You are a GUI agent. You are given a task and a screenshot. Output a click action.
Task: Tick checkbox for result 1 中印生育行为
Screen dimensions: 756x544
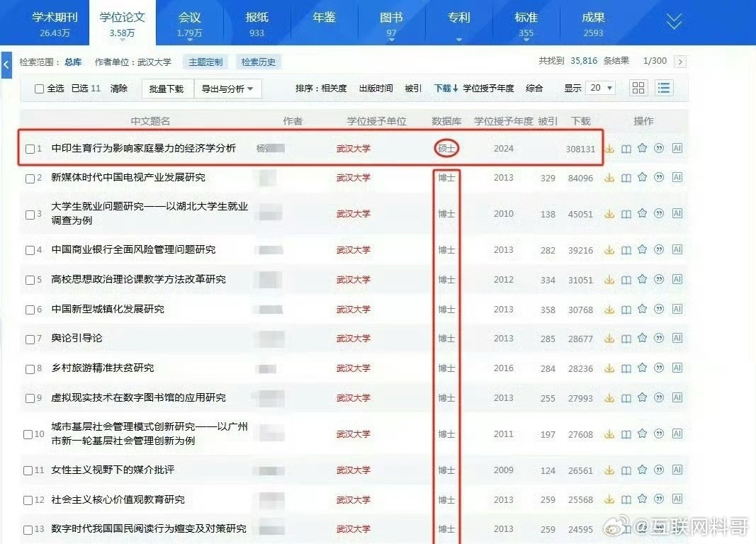(30, 149)
